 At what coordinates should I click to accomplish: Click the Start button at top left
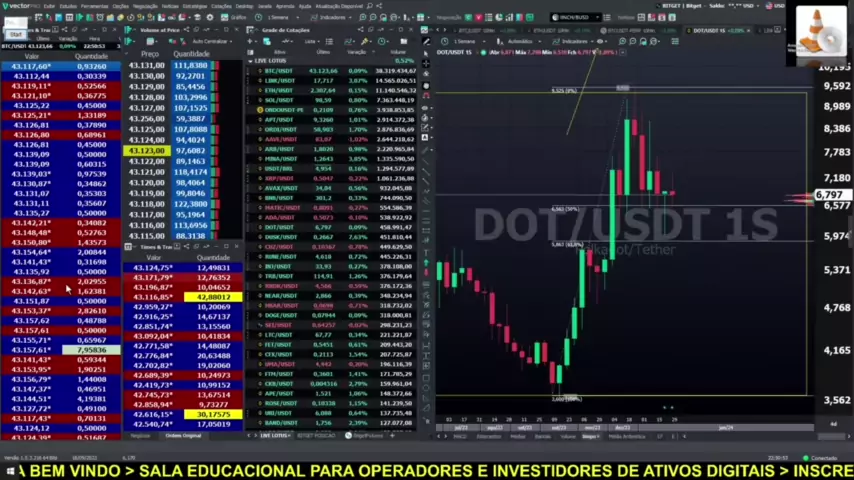coord(15,34)
